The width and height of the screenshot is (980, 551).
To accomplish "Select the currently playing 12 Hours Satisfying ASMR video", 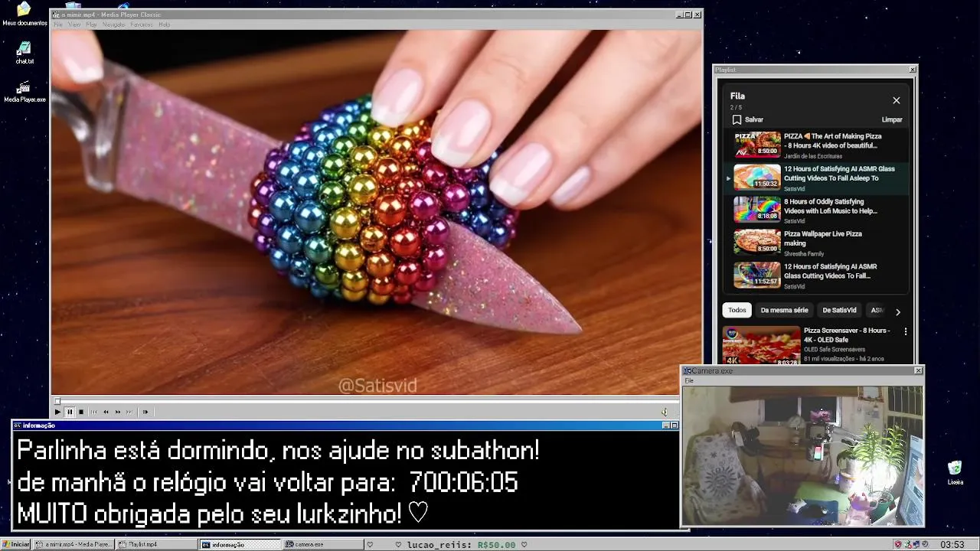I will 816,178.
